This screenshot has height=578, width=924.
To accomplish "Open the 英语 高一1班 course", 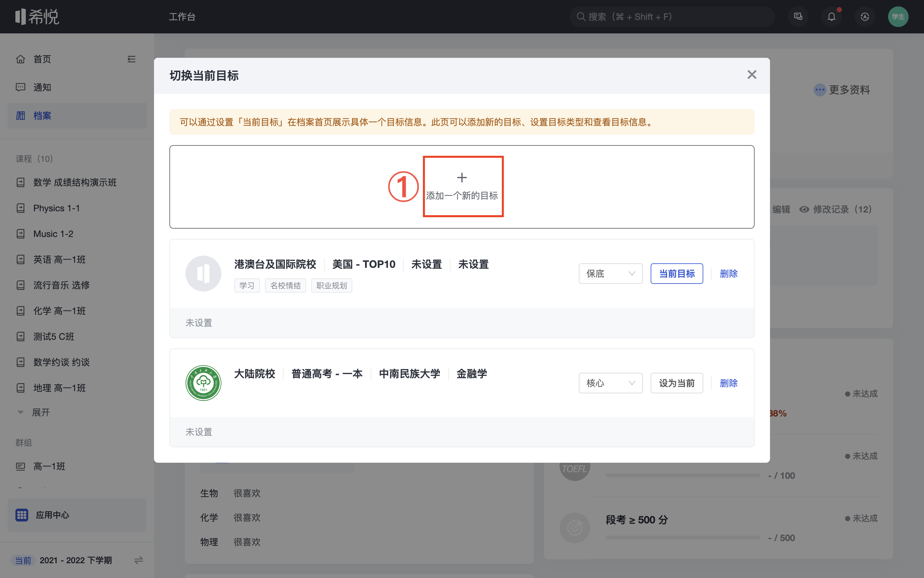I will point(51,259).
